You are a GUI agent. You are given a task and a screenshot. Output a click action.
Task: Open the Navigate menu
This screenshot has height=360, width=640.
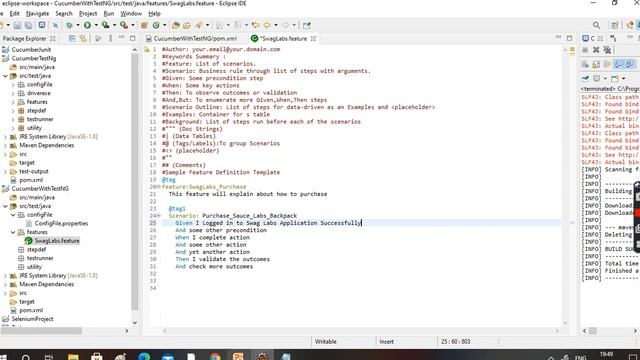tap(37, 13)
